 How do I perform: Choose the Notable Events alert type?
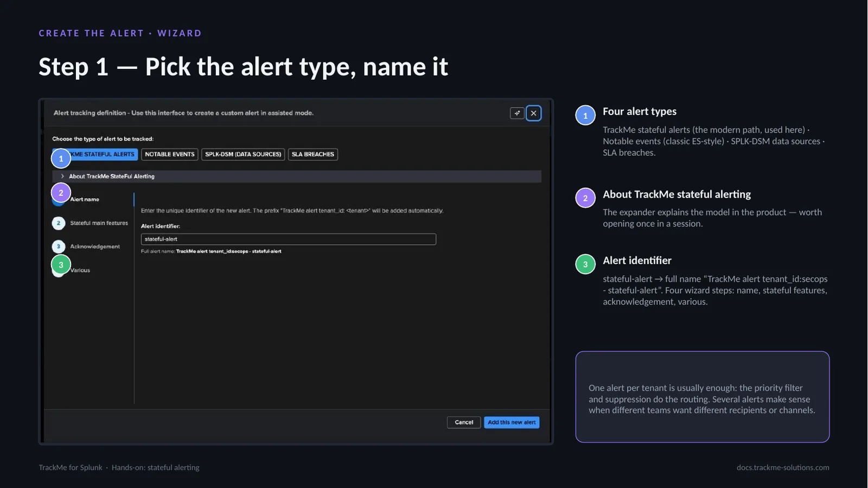tap(170, 154)
